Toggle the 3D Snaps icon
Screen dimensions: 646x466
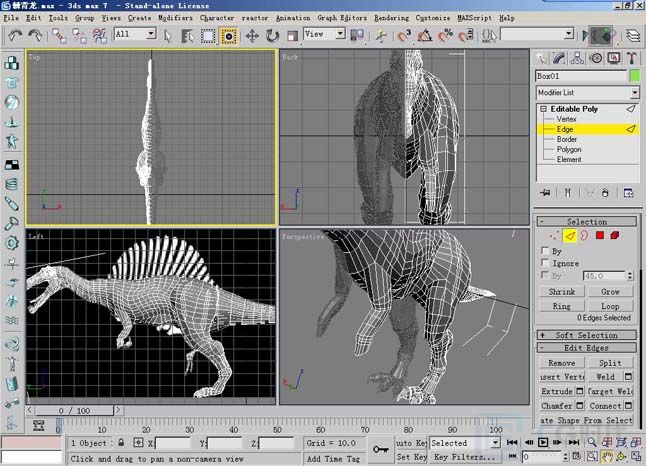(404, 36)
